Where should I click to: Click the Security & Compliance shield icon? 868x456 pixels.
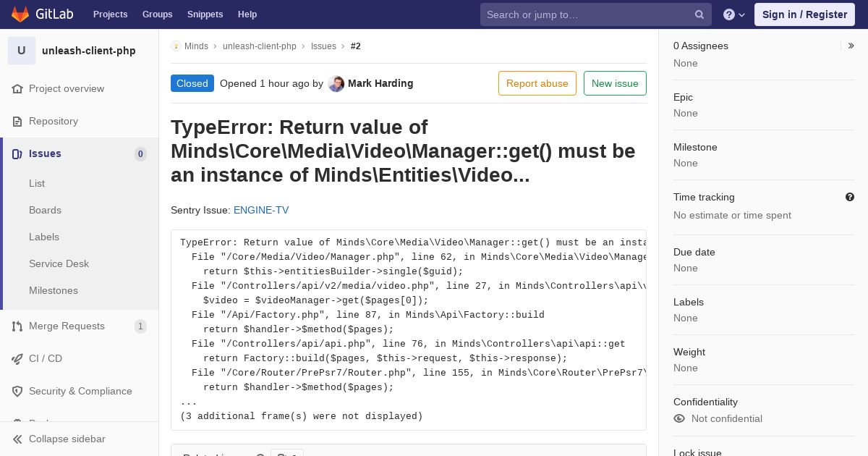pyautogui.click(x=17, y=391)
